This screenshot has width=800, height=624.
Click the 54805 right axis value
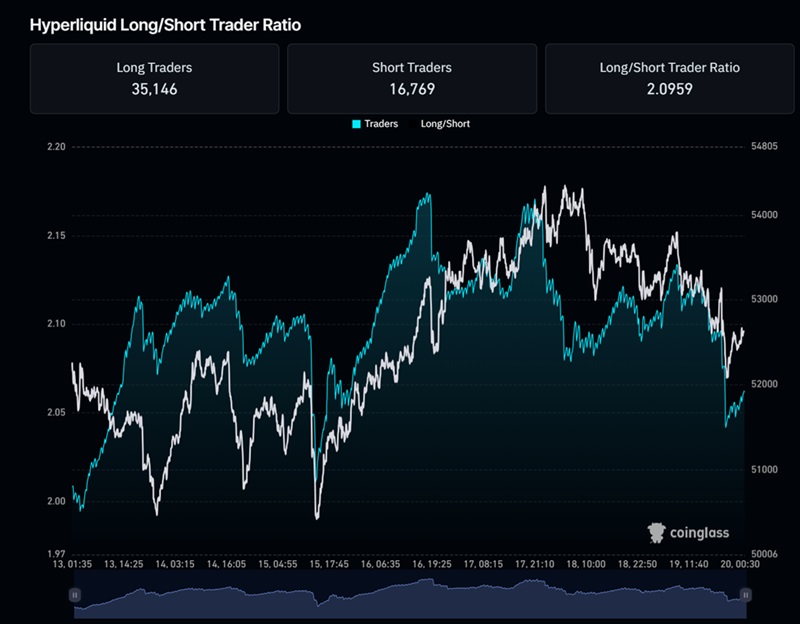766,146
